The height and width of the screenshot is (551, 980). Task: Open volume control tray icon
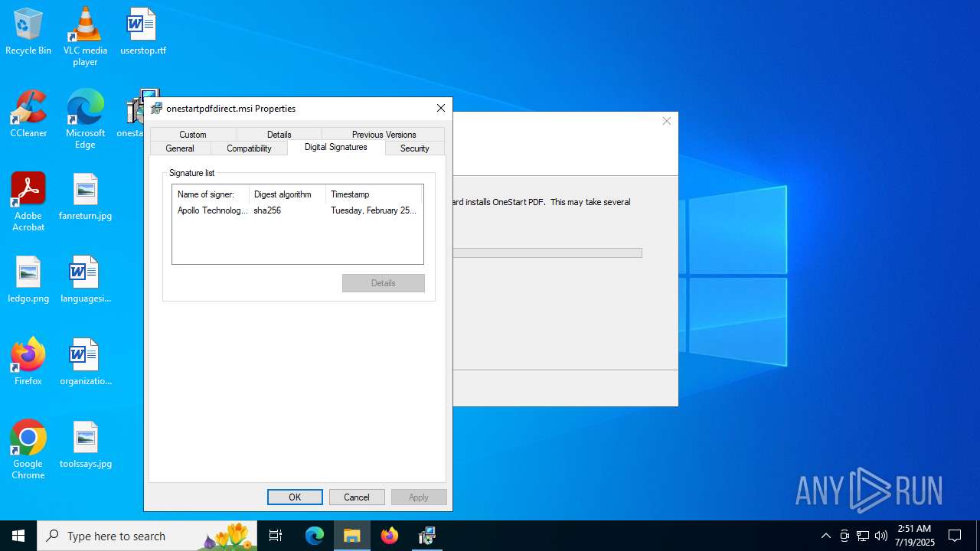coord(881,536)
